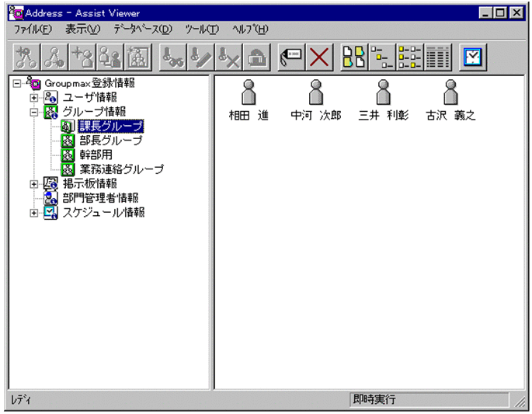
Task: Maximize the Assist Viewer window
Action: 499,13
